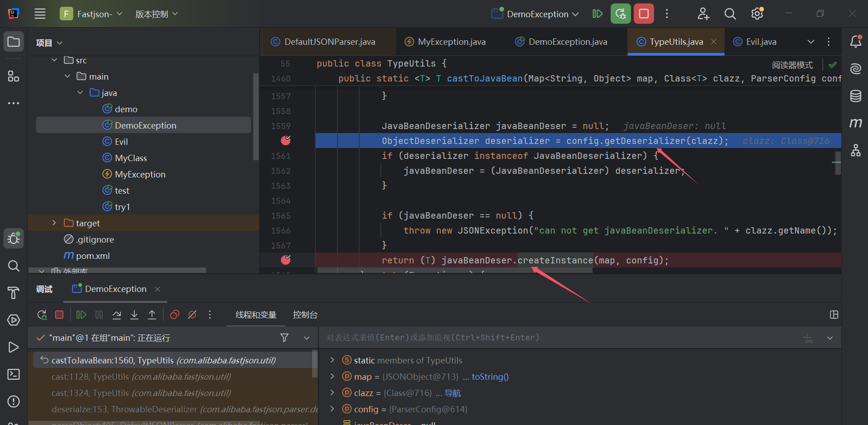This screenshot has height=425, width=868.
Task: Click Step Into in debug toolbar
Action: (x=134, y=315)
